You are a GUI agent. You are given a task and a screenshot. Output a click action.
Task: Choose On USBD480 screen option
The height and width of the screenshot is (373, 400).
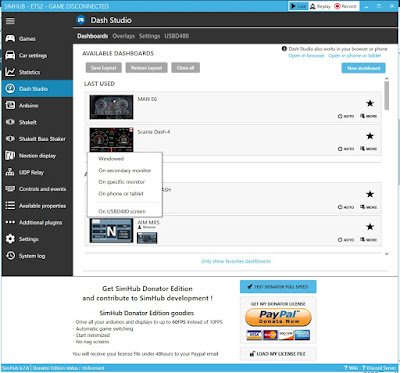[x=125, y=211]
